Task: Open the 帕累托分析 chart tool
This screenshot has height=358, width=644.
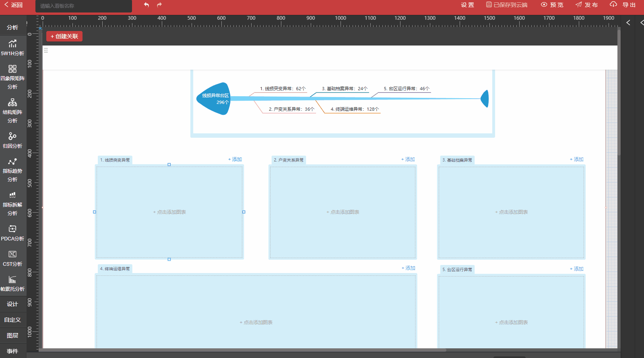Action: pyautogui.click(x=12, y=283)
